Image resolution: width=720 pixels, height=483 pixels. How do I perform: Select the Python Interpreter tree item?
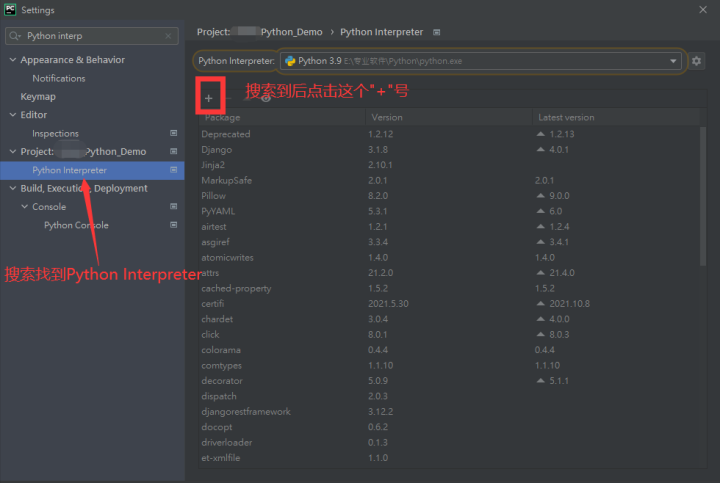92,170
